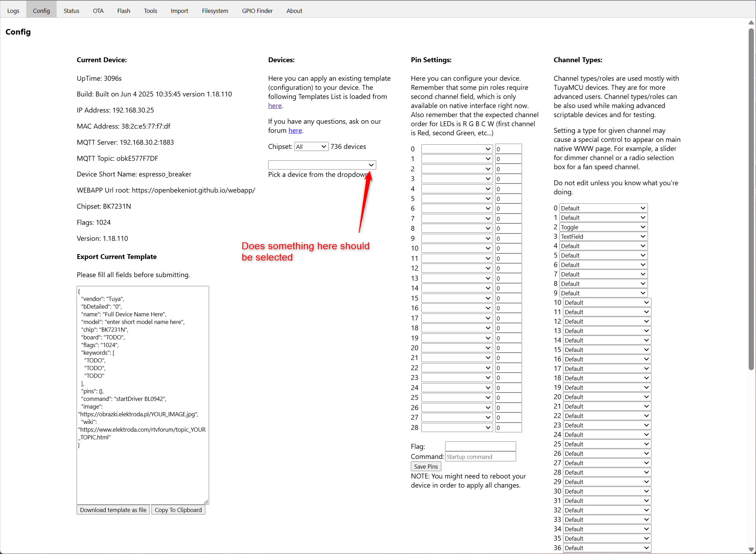Open the GPIO Finder tab
The width and height of the screenshot is (756, 554).
coord(257,10)
